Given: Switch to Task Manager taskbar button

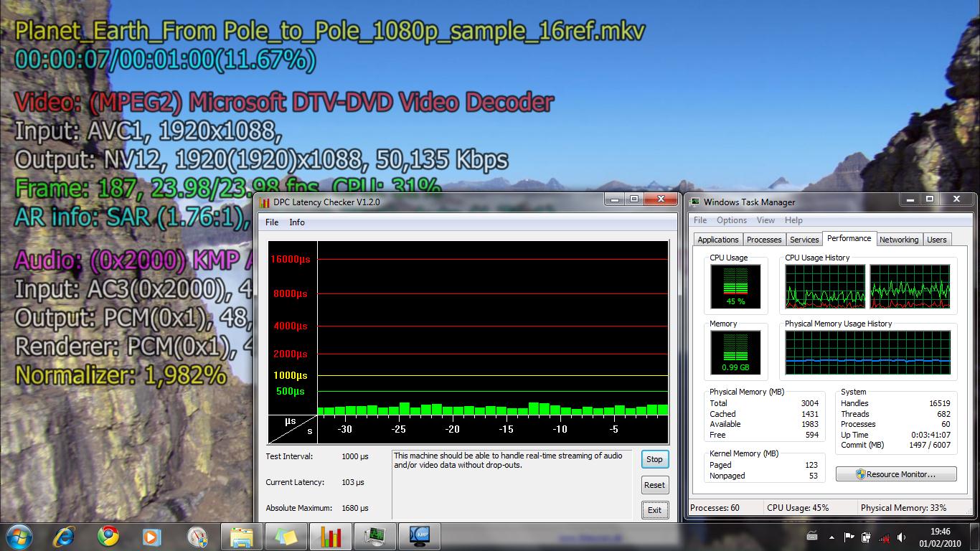Looking at the screenshot, I should (x=375, y=537).
